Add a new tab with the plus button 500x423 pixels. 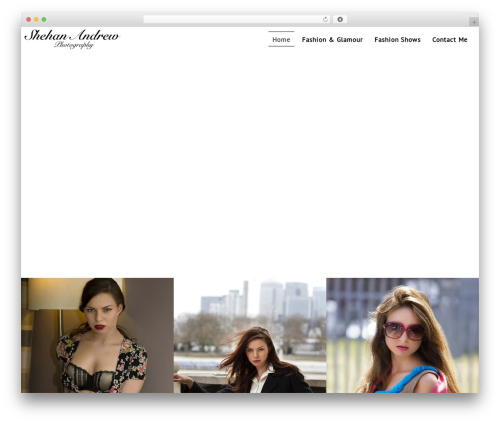point(474,22)
